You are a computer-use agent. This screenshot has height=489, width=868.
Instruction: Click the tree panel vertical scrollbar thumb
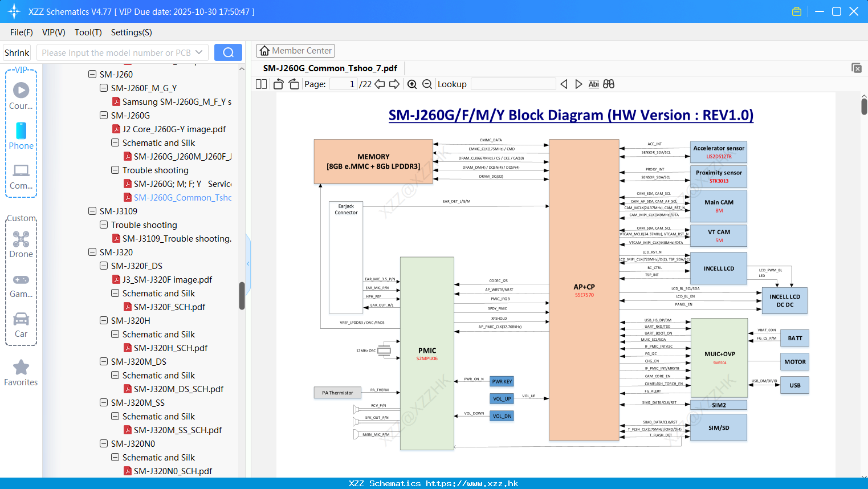[x=242, y=296]
